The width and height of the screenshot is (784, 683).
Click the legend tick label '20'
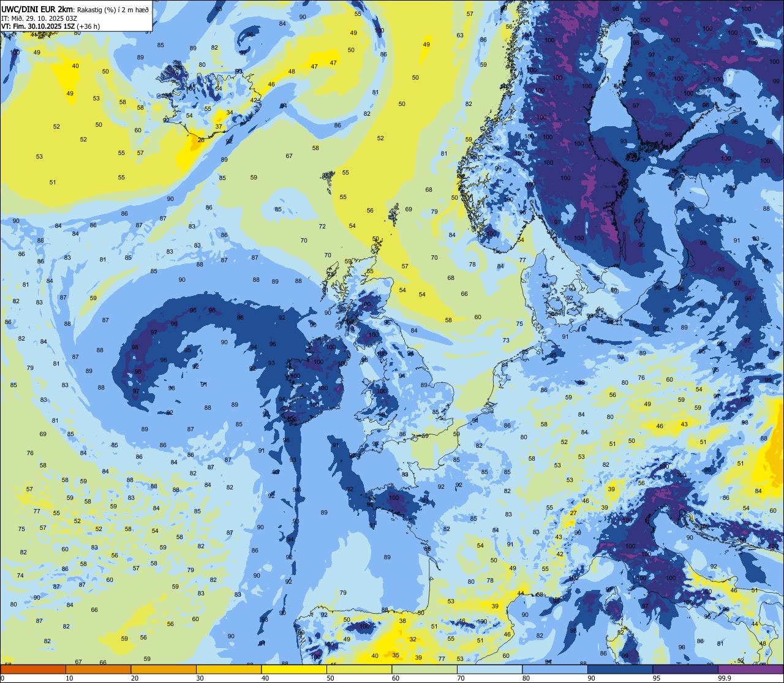[x=135, y=678]
